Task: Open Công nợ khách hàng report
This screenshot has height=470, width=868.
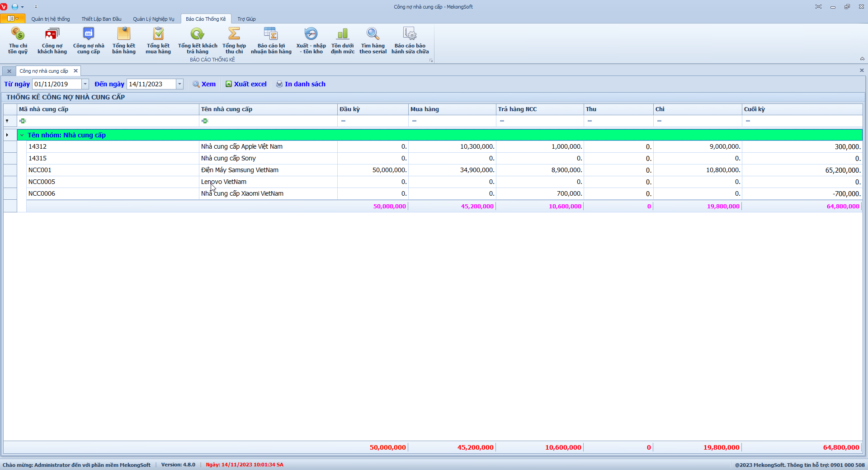Action: click(52, 41)
